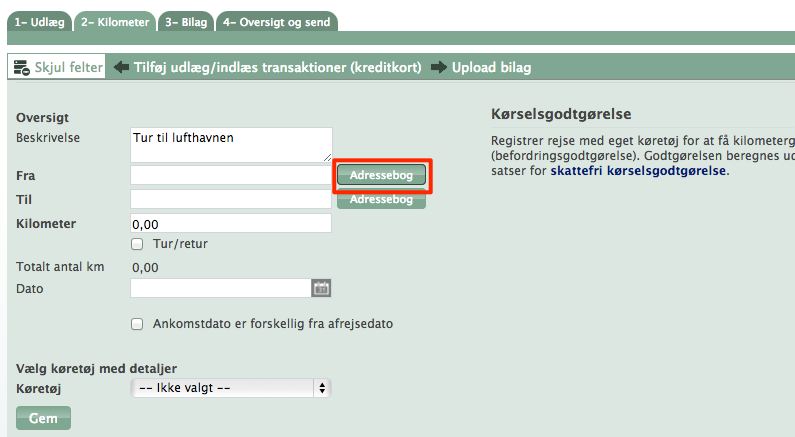Open Adressebog next to Til field
The image size is (795, 437).
coord(381,199)
